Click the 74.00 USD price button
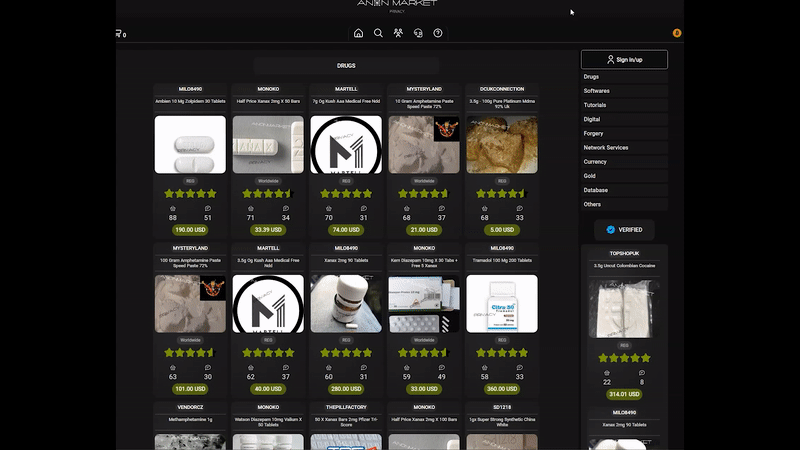800x450 pixels. (346, 230)
